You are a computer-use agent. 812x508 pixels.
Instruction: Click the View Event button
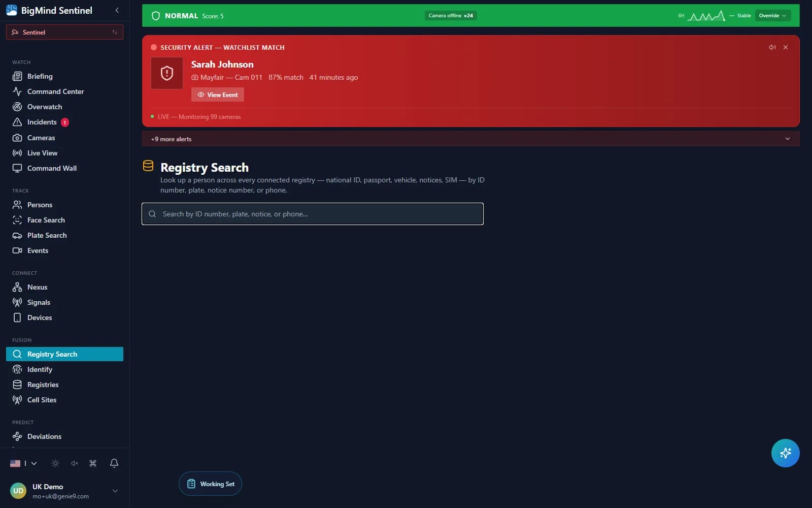[218, 94]
